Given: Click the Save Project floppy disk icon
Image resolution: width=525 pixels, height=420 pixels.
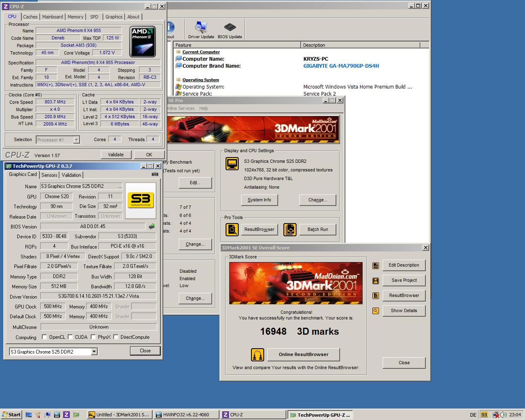Looking at the screenshot, I should coord(375,281).
